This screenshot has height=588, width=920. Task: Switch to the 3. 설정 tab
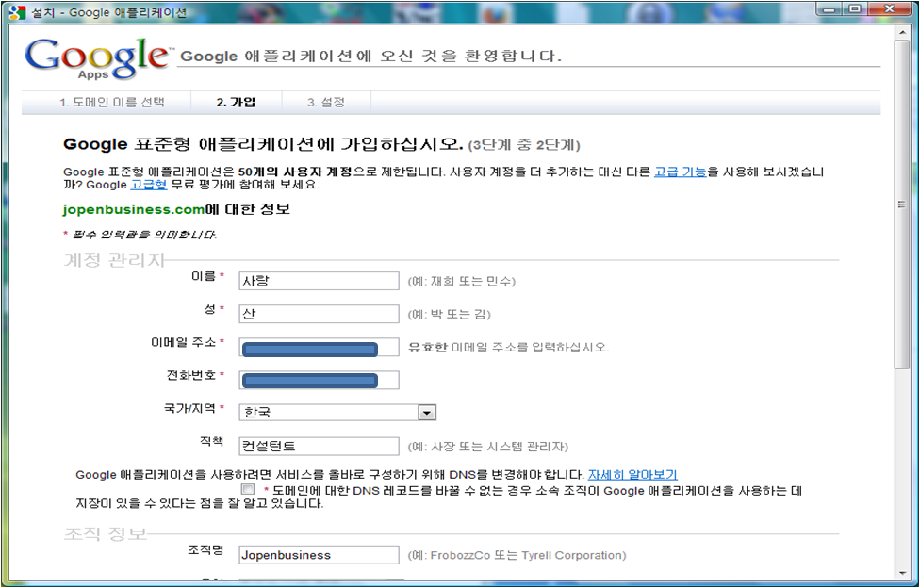[x=326, y=102]
